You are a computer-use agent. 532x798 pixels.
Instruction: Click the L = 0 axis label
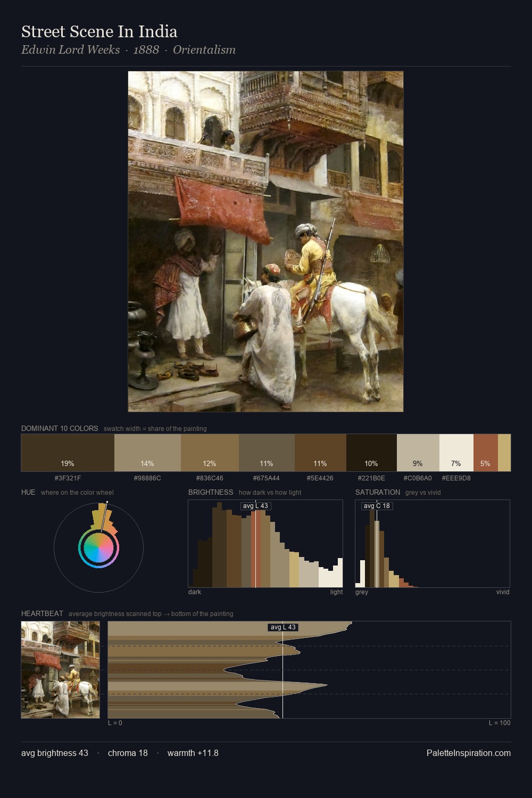tap(115, 723)
